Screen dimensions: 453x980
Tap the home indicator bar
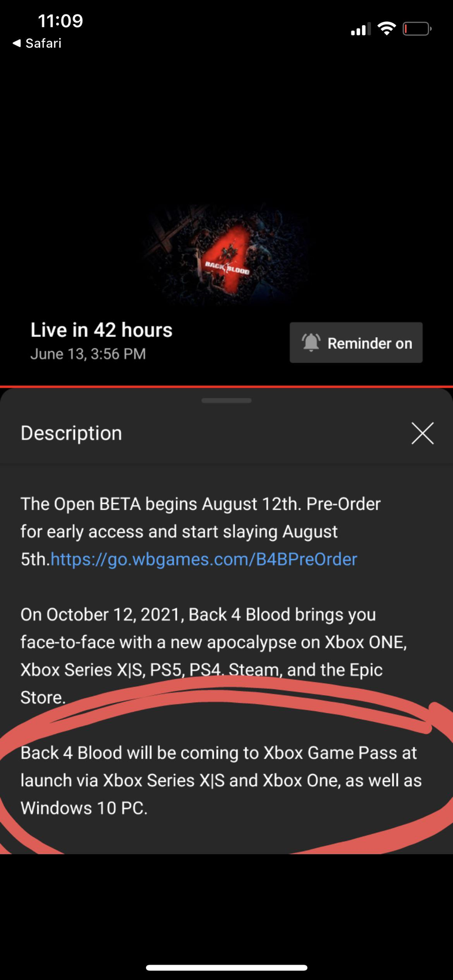pos(226,967)
